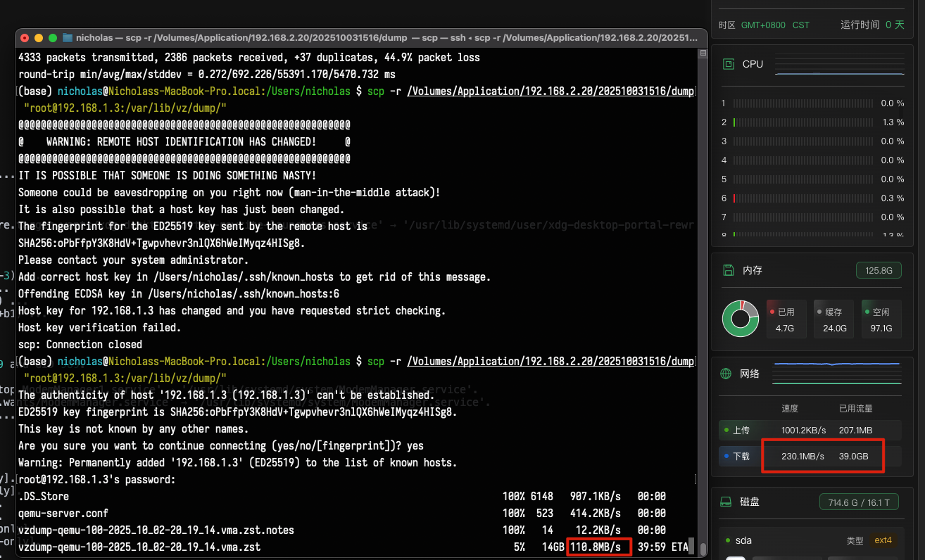Click the network globe icon
The image size is (925, 560).
click(726, 374)
